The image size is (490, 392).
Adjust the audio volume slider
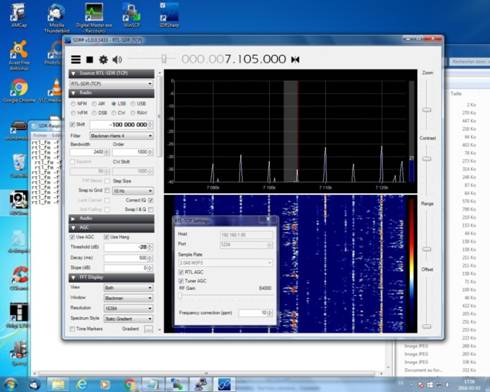pos(164,59)
